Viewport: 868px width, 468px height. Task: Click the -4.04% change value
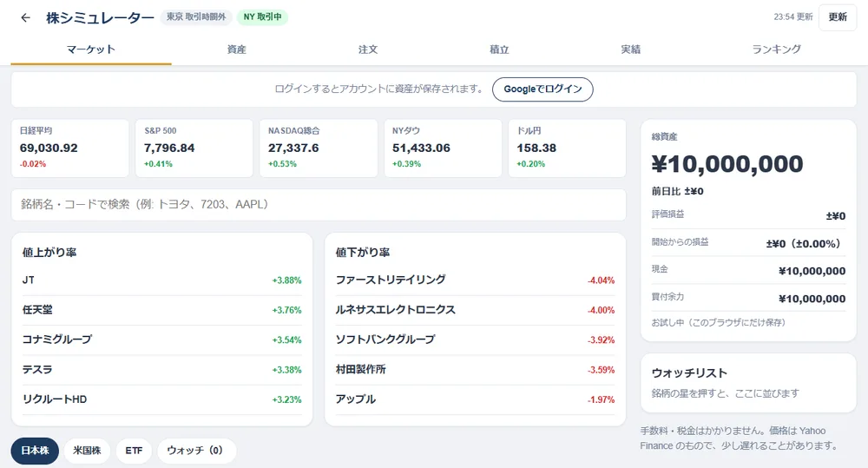click(x=602, y=280)
